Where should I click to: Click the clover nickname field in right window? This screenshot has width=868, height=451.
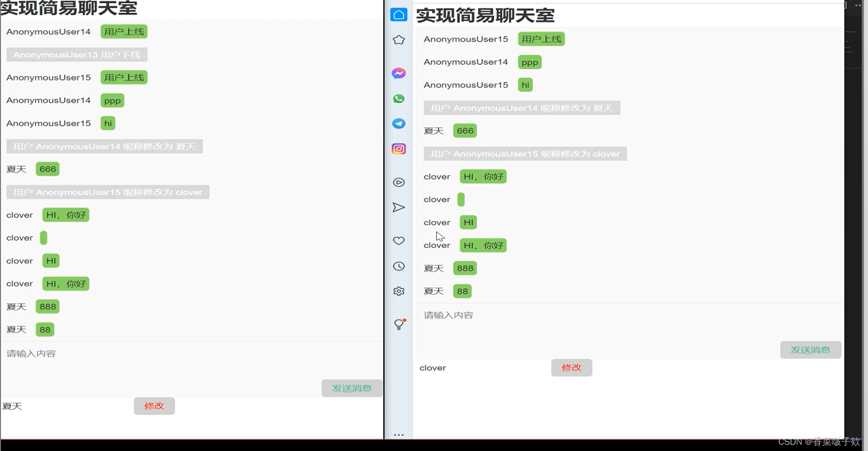(x=484, y=368)
